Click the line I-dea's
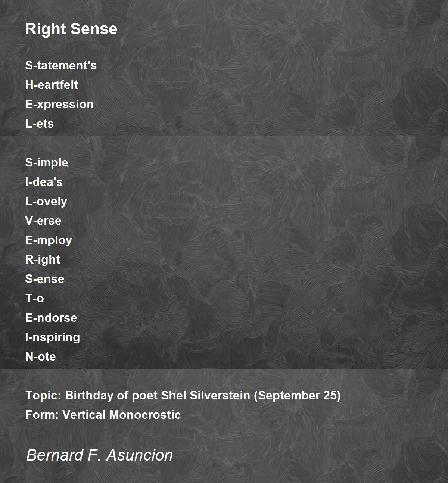Image resolution: width=448 pixels, height=483 pixels. click(44, 182)
